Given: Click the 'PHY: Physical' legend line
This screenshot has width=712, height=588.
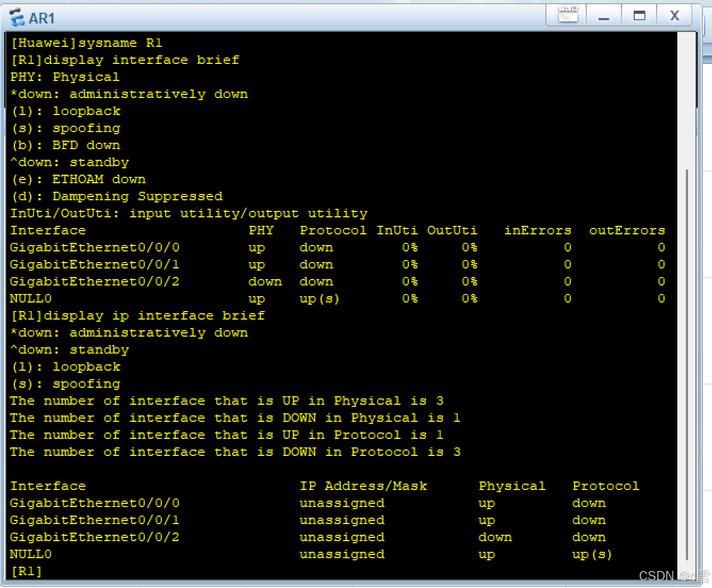Looking at the screenshot, I should click(x=65, y=77).
